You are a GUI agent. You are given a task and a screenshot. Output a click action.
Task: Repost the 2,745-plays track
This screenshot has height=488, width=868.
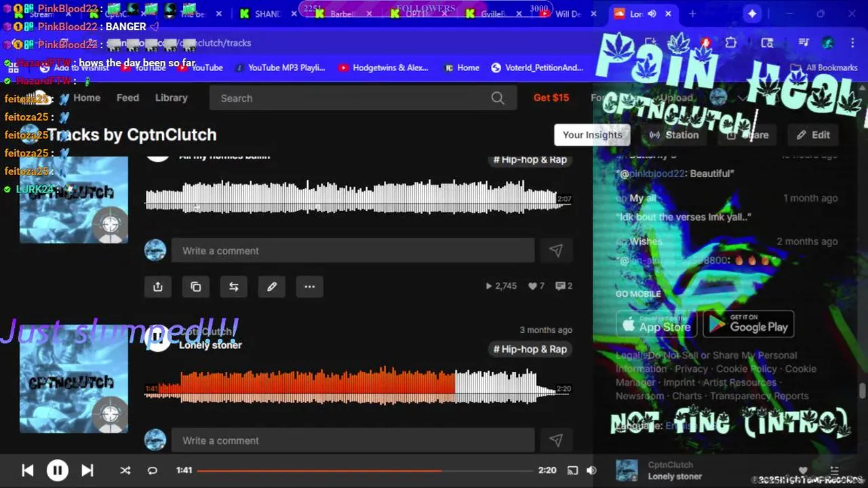234,287
